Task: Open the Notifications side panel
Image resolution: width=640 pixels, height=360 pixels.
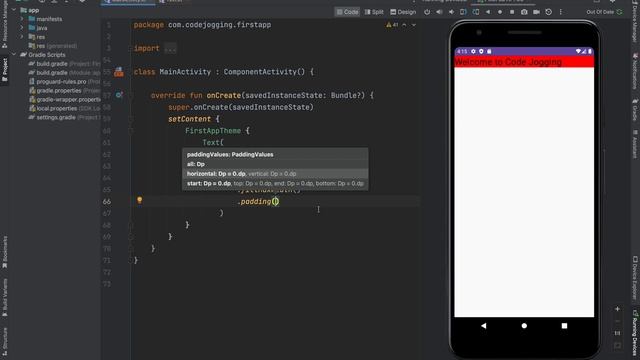Action: click(x=635, y=71)
